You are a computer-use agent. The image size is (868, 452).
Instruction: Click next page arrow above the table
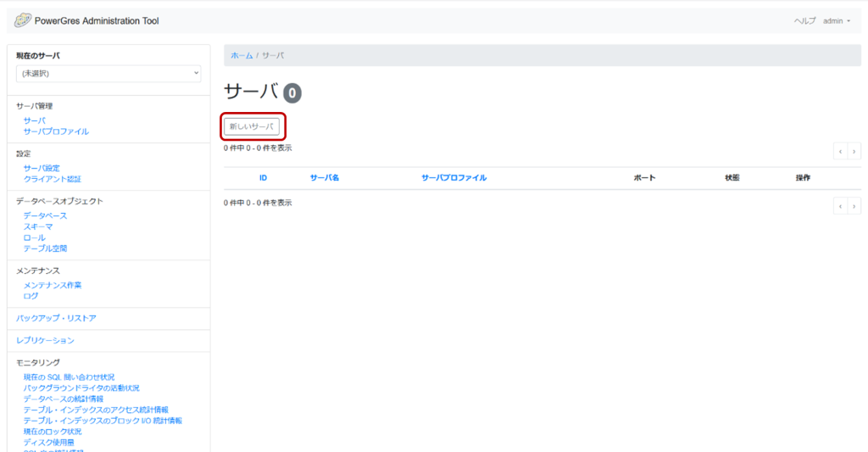(854, 151)
